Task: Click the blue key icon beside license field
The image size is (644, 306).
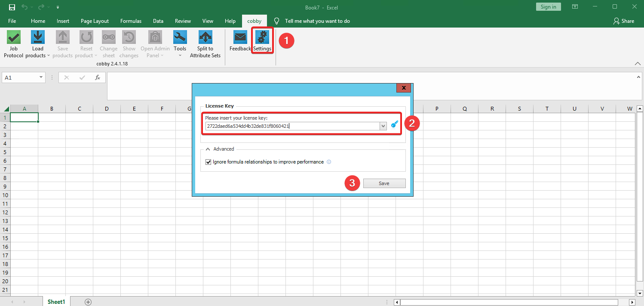Action: pos(395,125)
